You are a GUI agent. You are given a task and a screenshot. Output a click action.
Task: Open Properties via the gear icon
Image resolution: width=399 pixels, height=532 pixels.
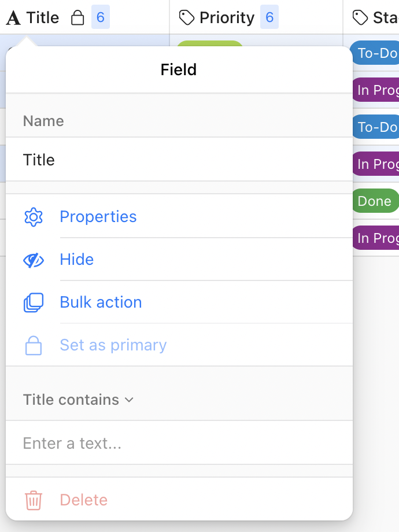[34, 216]
